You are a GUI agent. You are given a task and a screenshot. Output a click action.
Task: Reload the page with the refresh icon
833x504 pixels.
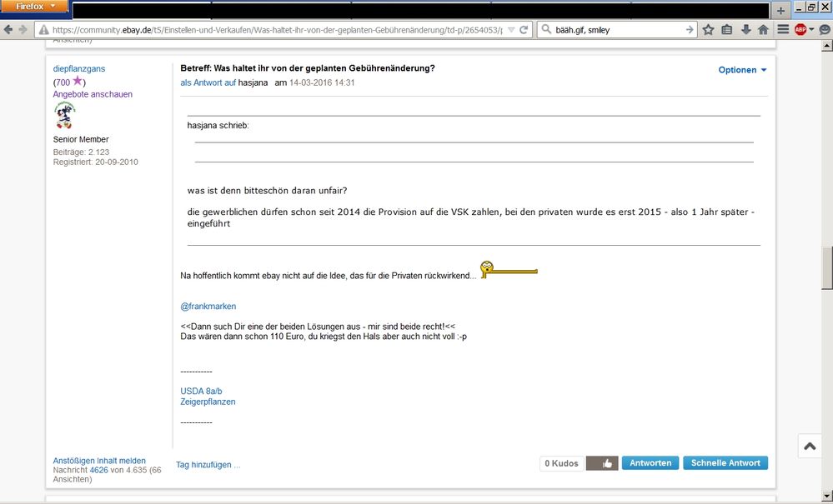click(524, 29)
